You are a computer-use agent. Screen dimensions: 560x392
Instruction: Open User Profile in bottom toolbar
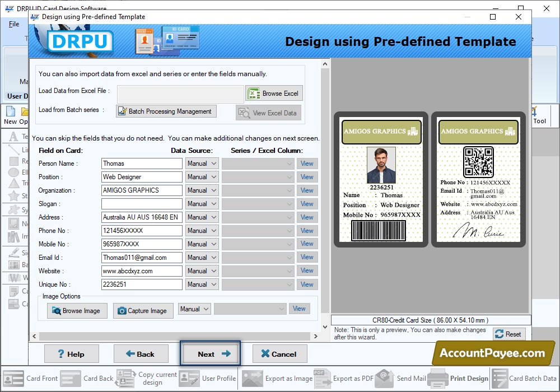coord(208,379)
